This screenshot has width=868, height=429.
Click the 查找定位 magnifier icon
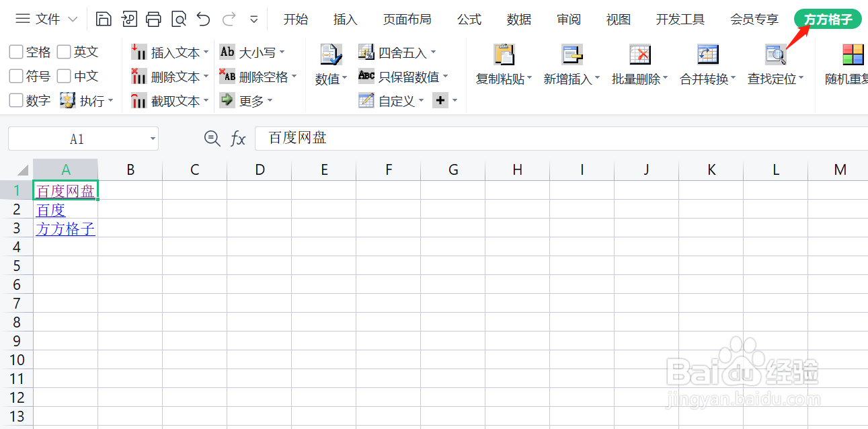776,54
